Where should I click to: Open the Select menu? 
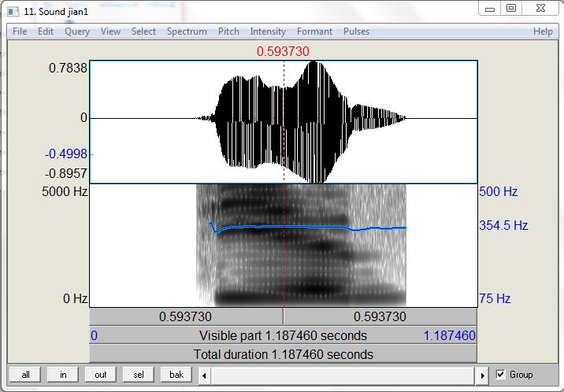click(143, 31)
